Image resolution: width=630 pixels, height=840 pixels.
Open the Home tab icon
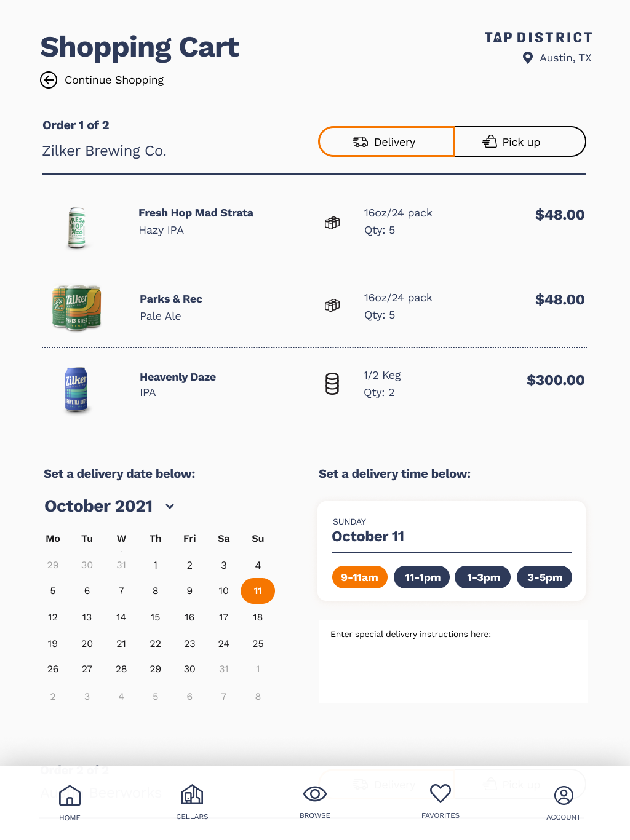pyautogui.click(x=70, y=796)
